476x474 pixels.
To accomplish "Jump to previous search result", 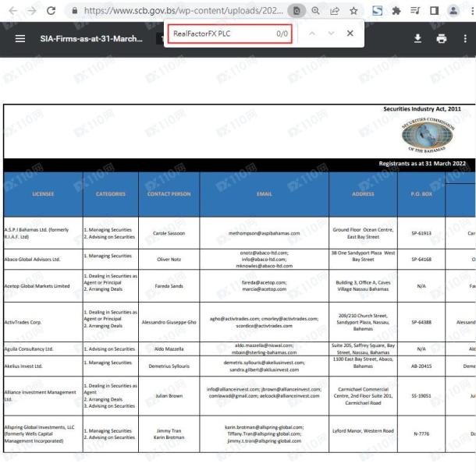I will point(312,34).
